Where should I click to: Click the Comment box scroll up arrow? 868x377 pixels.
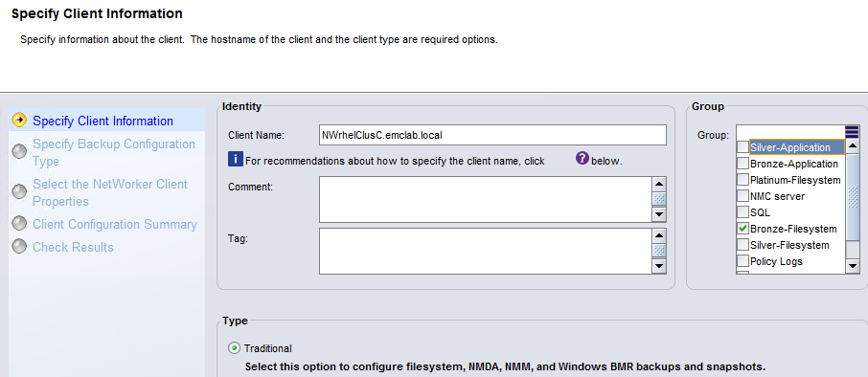click(659, 184)
